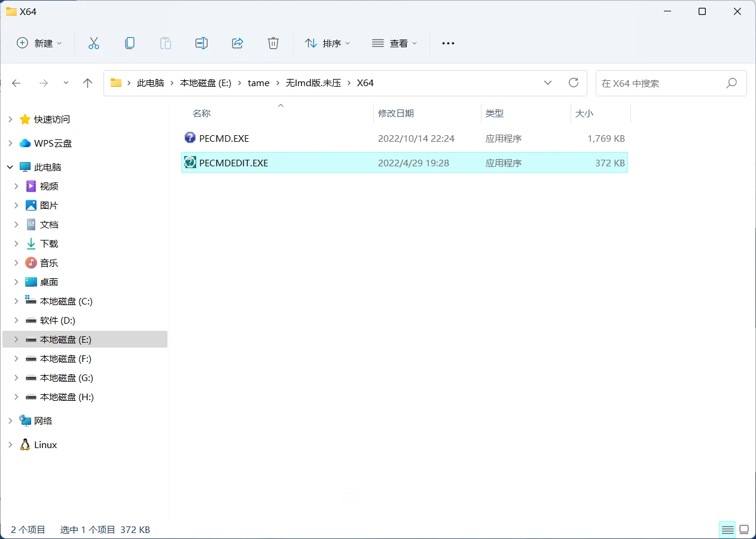The height and width of the screenshot is (539, 756).
Task: Click the Rename icon in toolbar
Action: click(202, 43)
